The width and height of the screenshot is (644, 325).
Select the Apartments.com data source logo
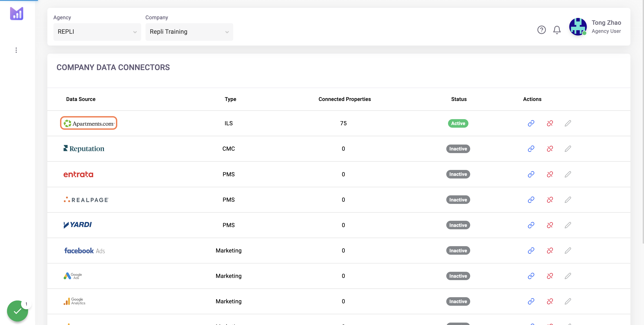click(89, 123)
